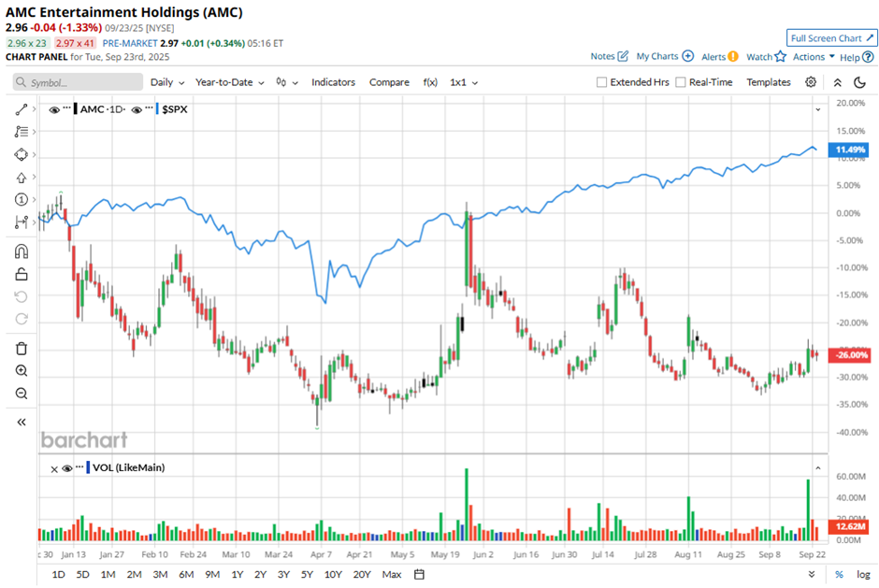Select the Max range button
The image size is (879, 588).
point(391,575)
